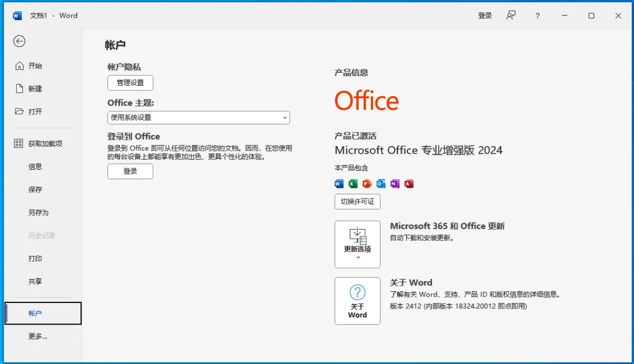Choose 另存为 in the sidebar
Image resolution: width=634 pixels, height=364 pixels.
click(x=43, y=213)
